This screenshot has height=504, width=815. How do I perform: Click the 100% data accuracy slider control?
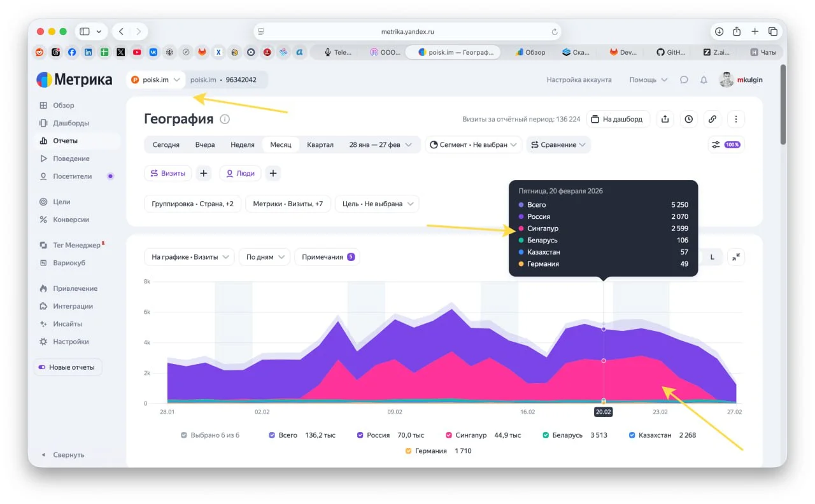click(726, 144)
